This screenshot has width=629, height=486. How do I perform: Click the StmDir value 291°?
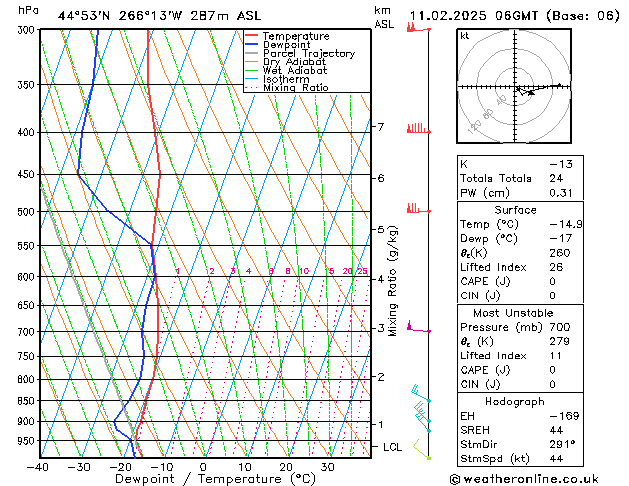[x=562, y=444]
